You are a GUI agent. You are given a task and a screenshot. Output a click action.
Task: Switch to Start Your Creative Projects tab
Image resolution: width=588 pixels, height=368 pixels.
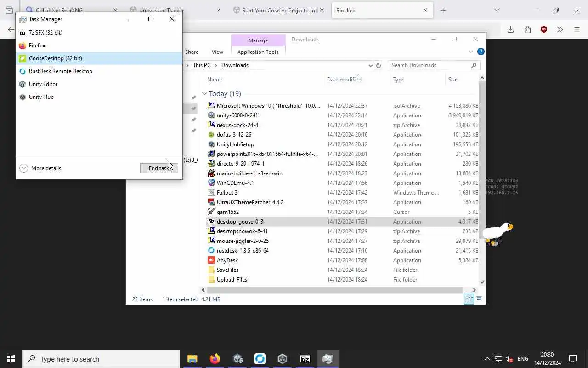(x=279, y=10)
